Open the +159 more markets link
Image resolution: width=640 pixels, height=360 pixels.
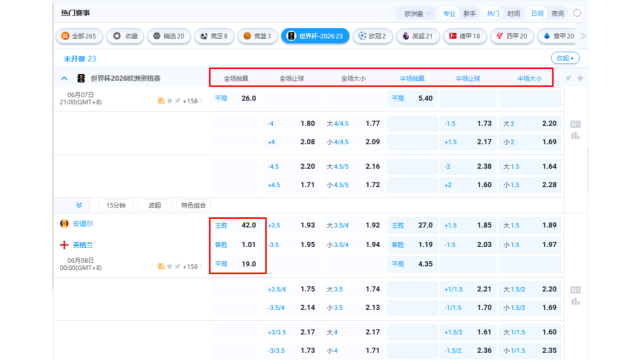192,266
